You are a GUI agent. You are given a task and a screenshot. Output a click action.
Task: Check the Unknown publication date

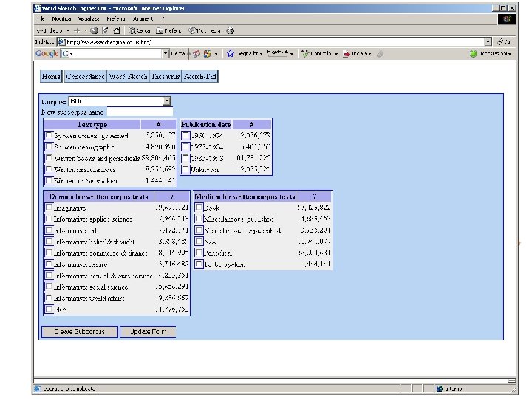click(185, 169)
